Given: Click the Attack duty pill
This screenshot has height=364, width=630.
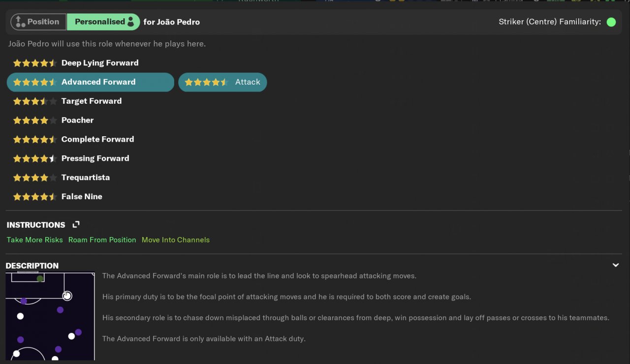Looking at the screenshot, I should (222, 82).
